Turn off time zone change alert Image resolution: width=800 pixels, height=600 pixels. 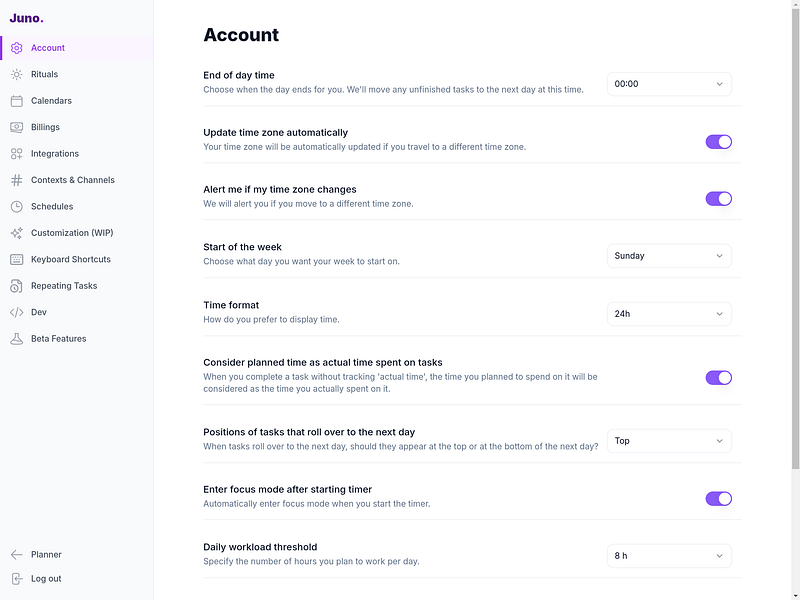[718, 199]
